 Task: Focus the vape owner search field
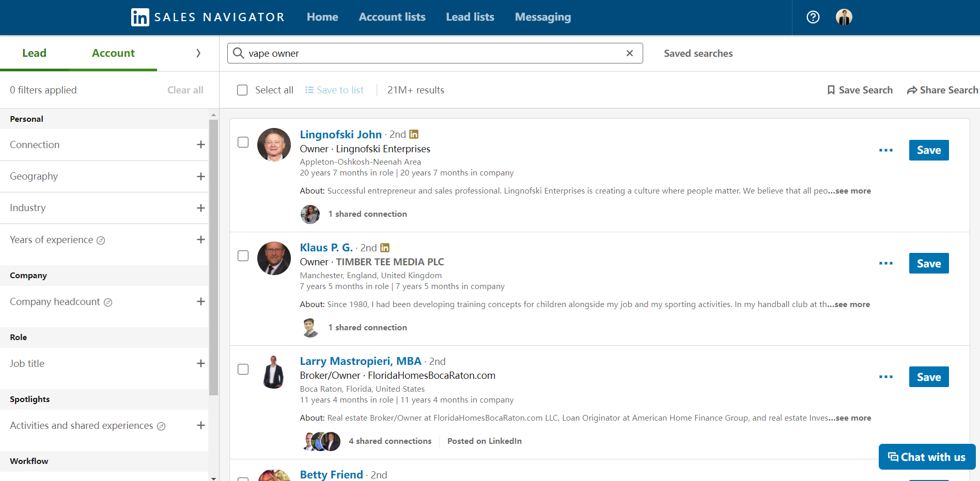(x=435, y=53)
